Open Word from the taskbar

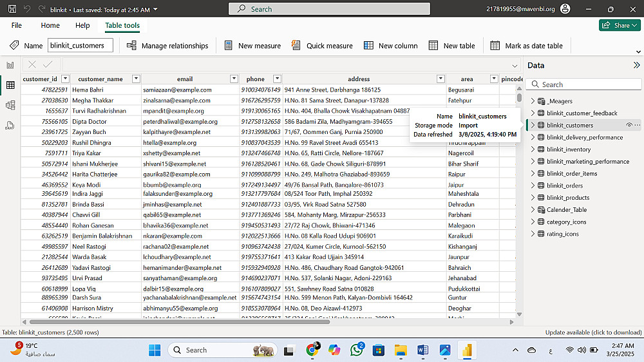pos(422,350)
